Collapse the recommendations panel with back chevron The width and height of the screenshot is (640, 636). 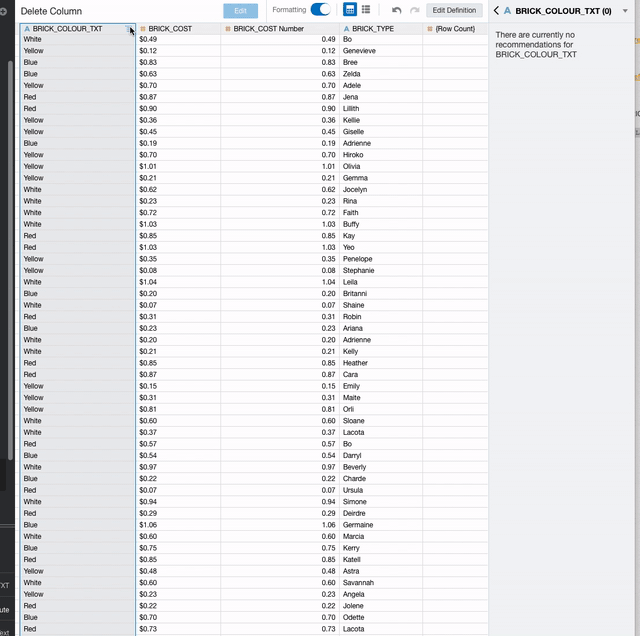tap(496, 11)
